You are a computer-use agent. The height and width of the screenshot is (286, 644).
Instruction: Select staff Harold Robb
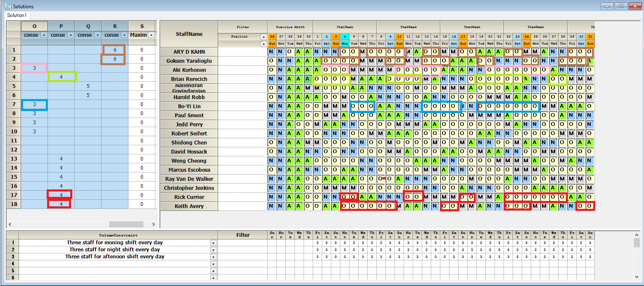click(189, 97)
